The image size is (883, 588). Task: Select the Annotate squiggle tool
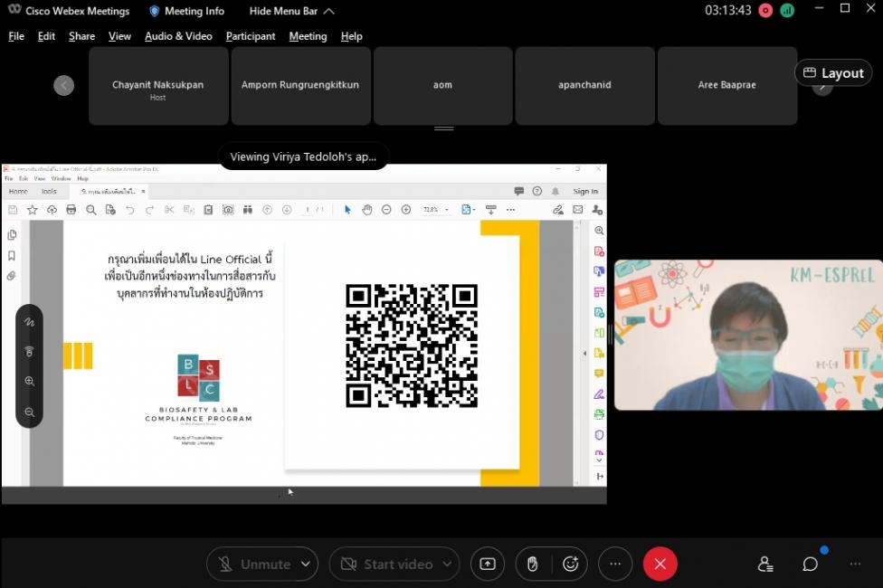tap(29, 322)
